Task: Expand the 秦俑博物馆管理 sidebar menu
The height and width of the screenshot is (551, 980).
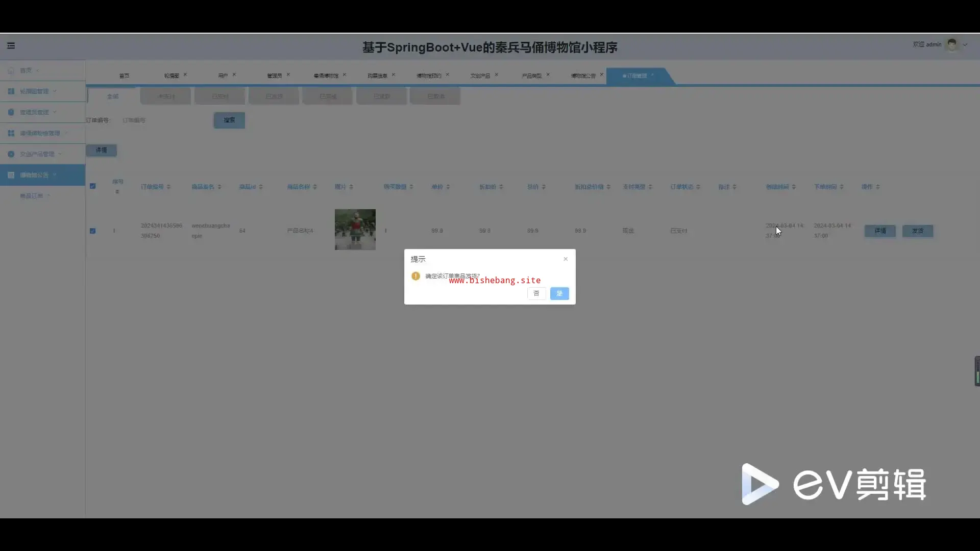Action: click(x=40, y=133)
